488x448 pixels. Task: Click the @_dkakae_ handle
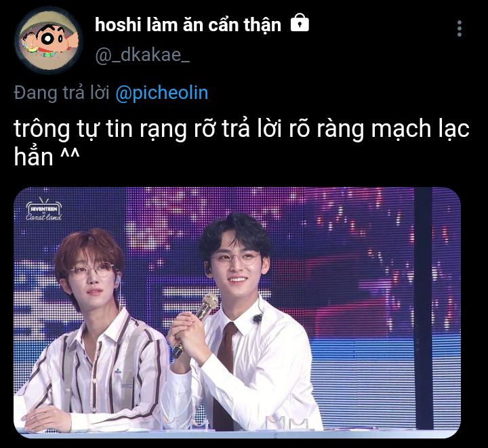tap(142, 55)
